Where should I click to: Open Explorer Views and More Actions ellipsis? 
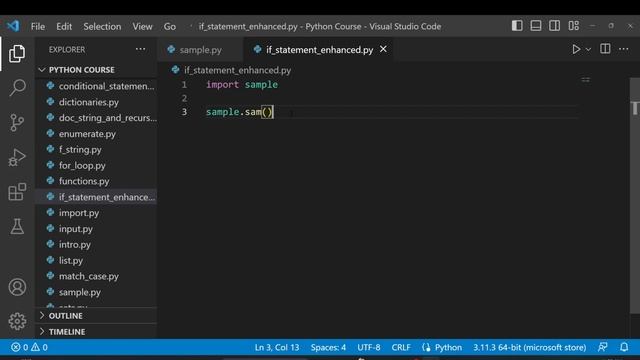coord(140,49)
